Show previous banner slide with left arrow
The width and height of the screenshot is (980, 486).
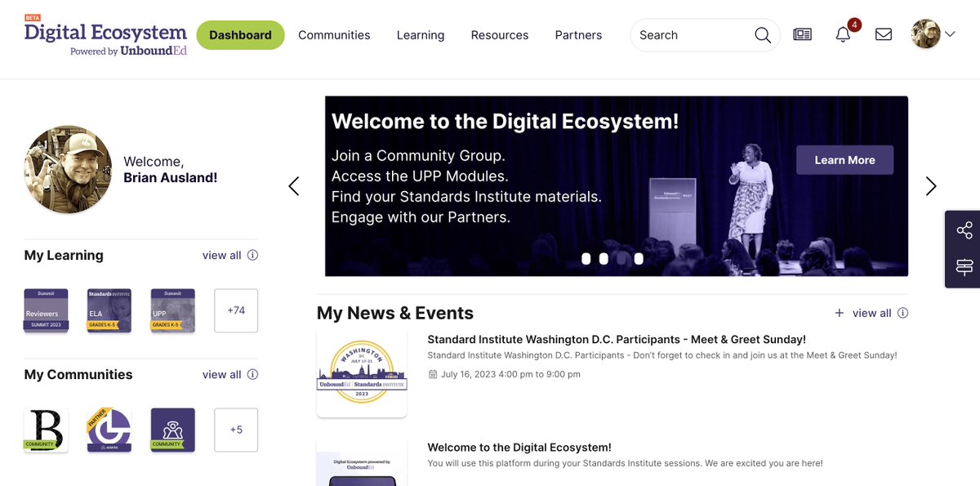click(x=294, y=186)
